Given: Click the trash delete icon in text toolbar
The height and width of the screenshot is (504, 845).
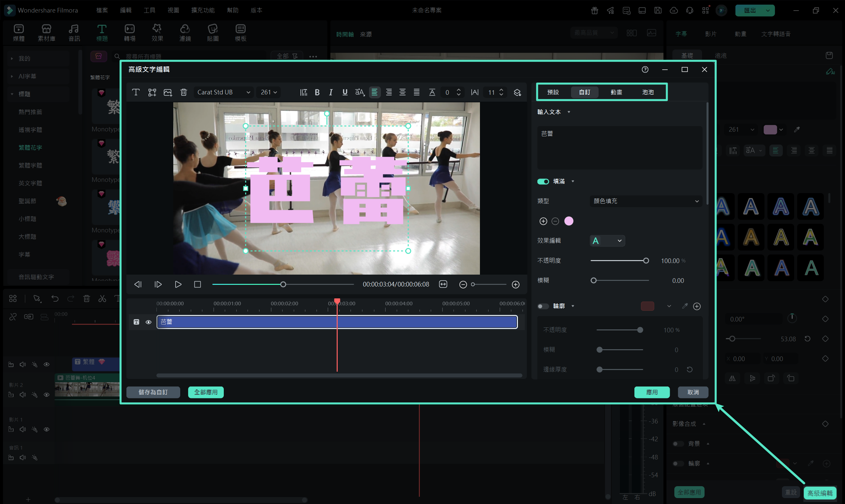Looking at the screenshot, I should pos(184,92).
